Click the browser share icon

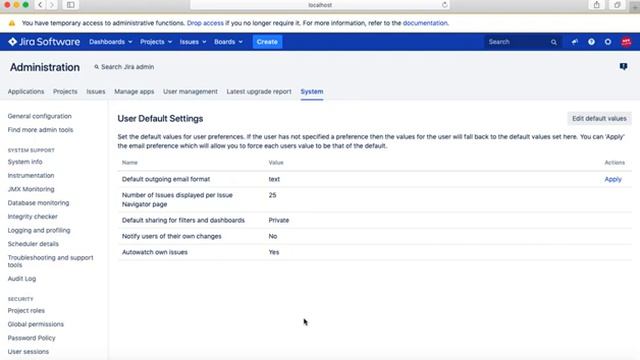(597, 5)
